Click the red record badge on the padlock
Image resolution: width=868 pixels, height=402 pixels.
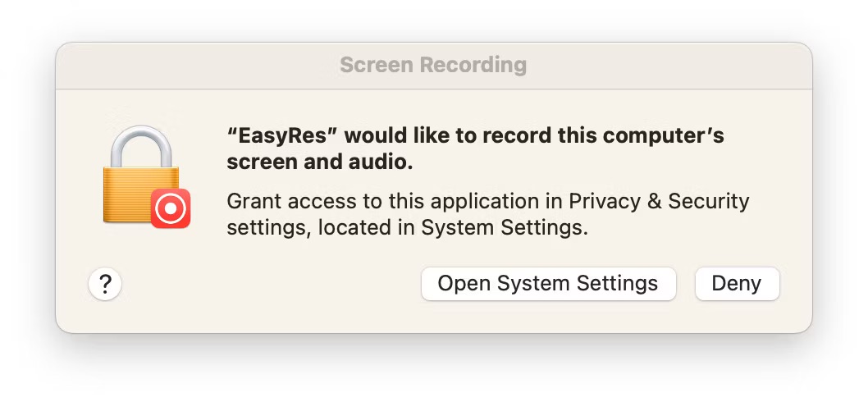click(171, 208)
